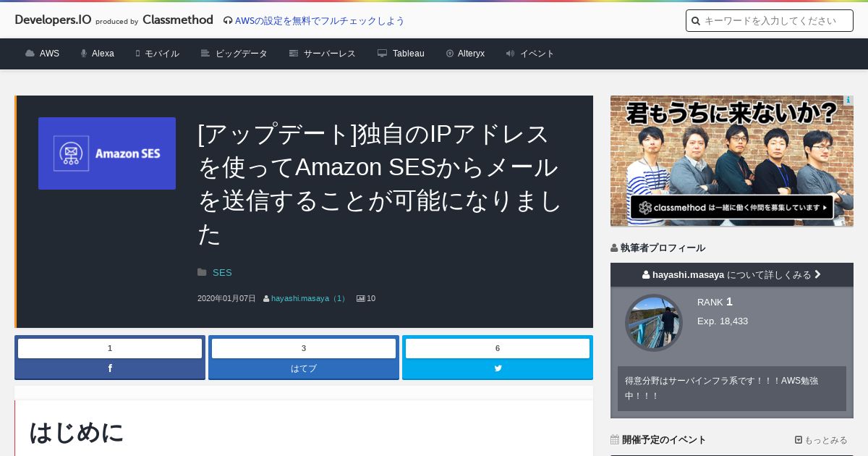Click the Developers.IO logo
Image resolution: width=868 pixels, height=456 pixels.
(x=53, y=20)
